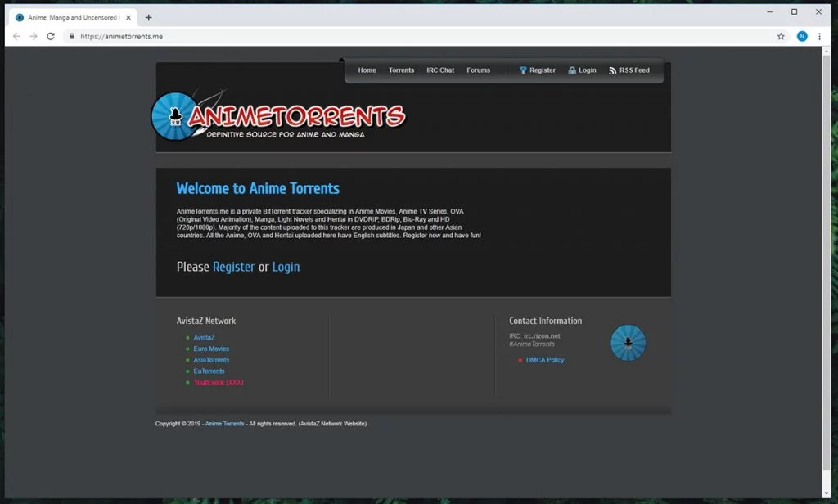Image resolution: width=838 pixels, height=504 pixels.
Task: Click the round AvistaZ Network logo near Contact Information
Action: click(628, 342)
